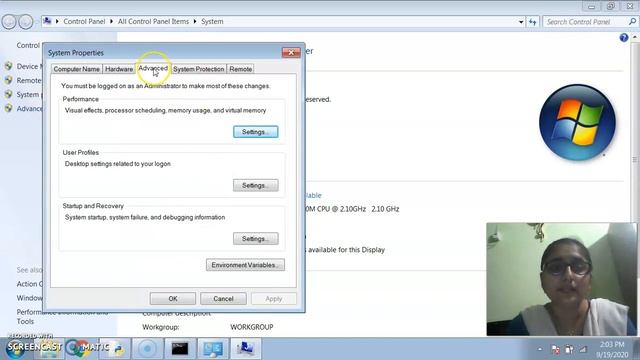
Task: Switch to the Hardware tab
Action: (x=119, y=69)
